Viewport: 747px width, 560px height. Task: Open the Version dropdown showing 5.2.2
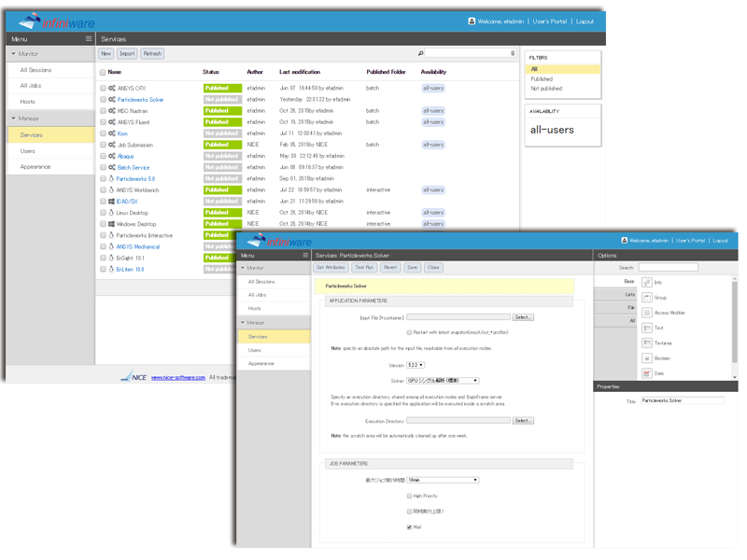point(416,365)
